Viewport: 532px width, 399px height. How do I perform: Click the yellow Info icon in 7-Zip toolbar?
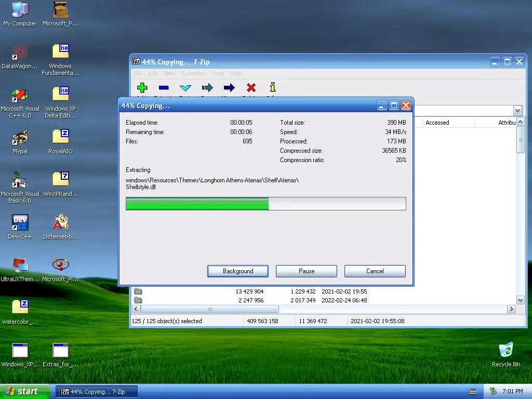pyautogui.click(x=272, y=87)
